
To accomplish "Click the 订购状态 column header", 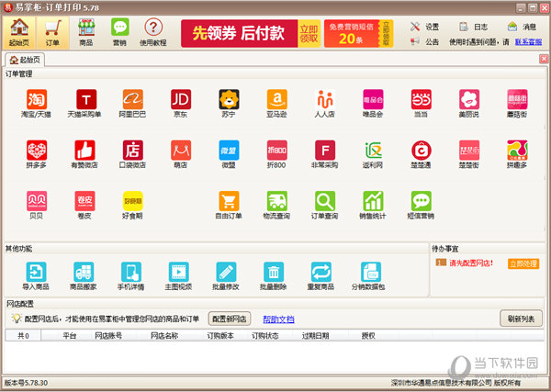I will 265,336.
